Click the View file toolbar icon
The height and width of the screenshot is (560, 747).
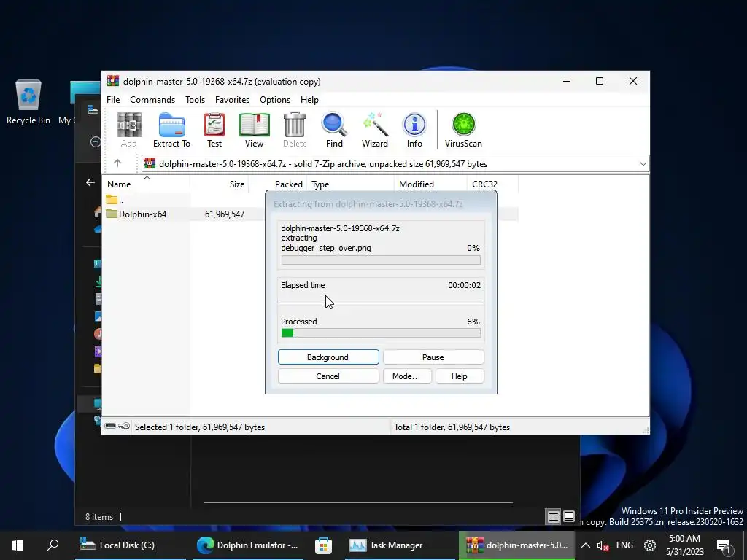254,130
